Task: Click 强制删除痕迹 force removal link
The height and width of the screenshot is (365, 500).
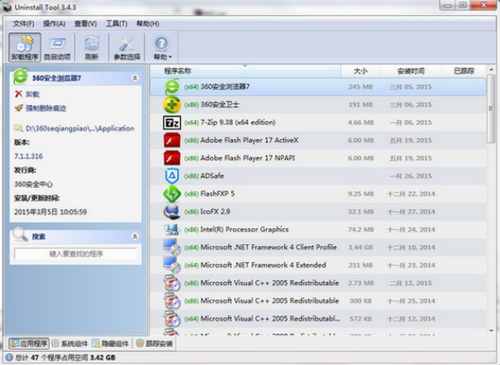Action: (40, 108)
